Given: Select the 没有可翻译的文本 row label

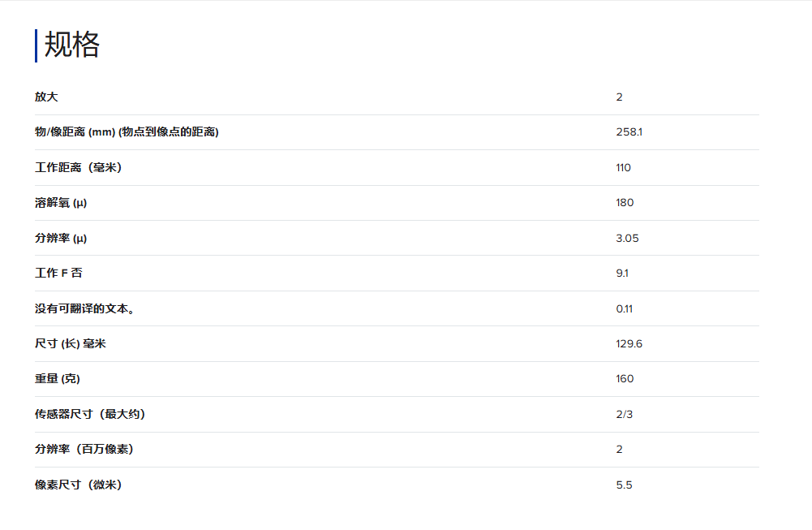Looking at the screenshot, I should [x=84, y=308].
